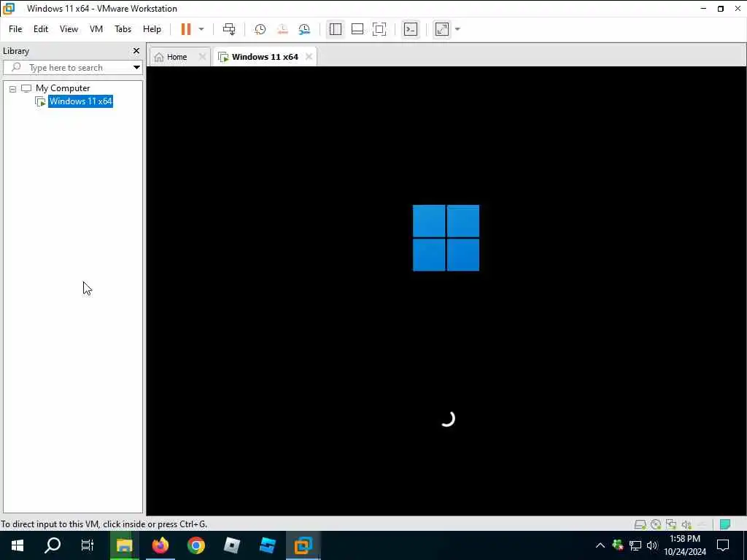The height and width of the screenshot is (560, 747).
Task: Click the VMware title bar app icon
Action: (9, 9)
